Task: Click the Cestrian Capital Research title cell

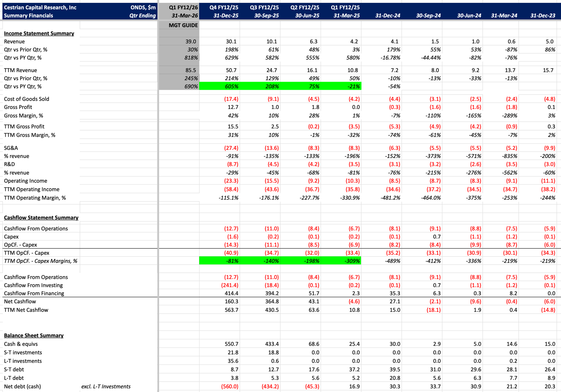Action: coord(40,8)
